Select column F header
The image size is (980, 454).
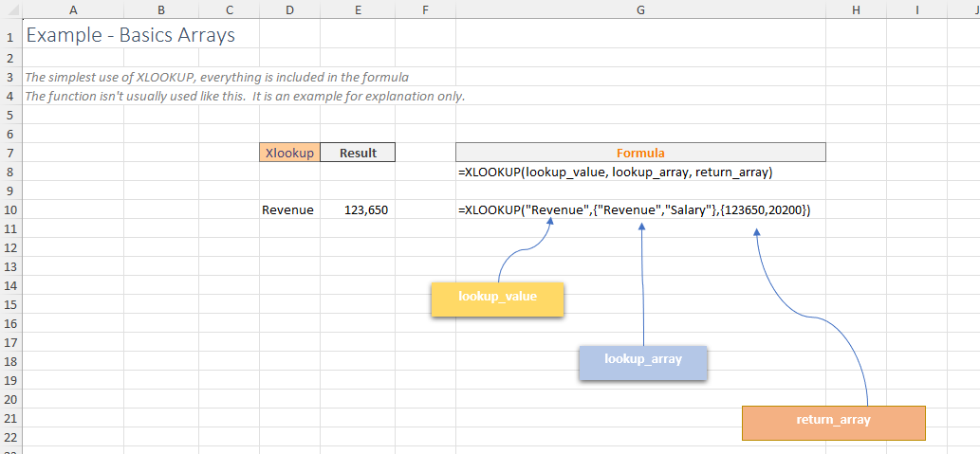coord(426,9)
